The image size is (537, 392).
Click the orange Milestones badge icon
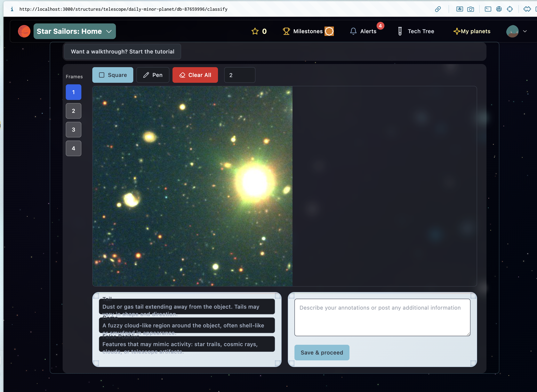click(329, 31)
